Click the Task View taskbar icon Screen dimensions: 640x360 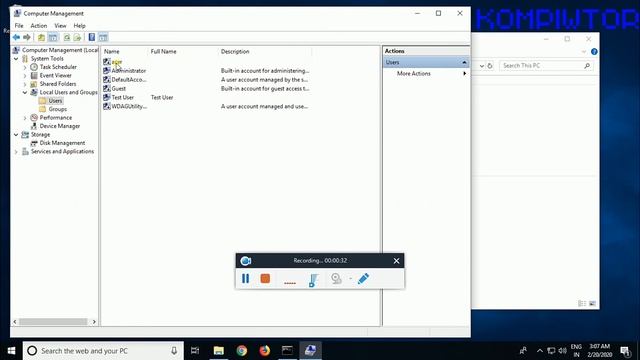pyautogui.click(x=195, y=351)
